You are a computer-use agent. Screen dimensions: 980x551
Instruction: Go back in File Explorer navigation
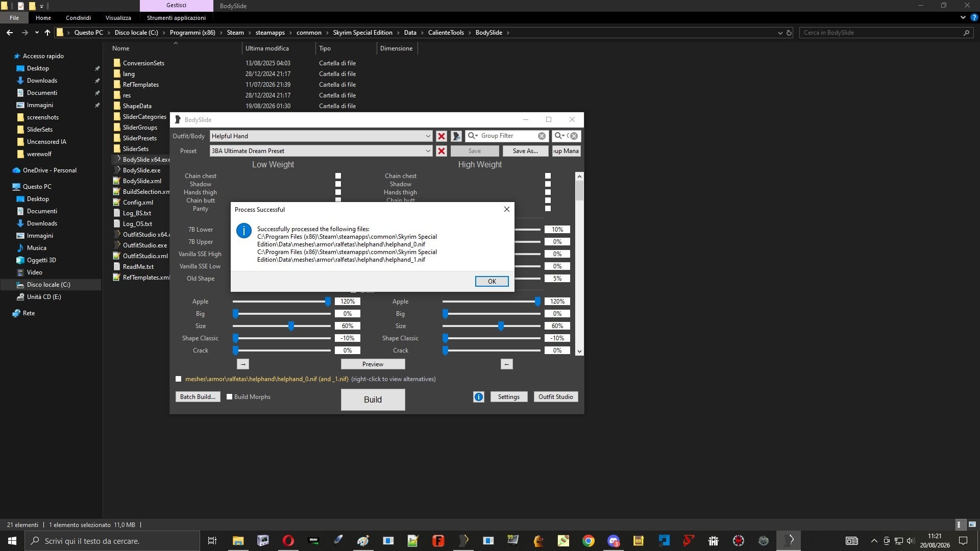(x=10, y=33)
